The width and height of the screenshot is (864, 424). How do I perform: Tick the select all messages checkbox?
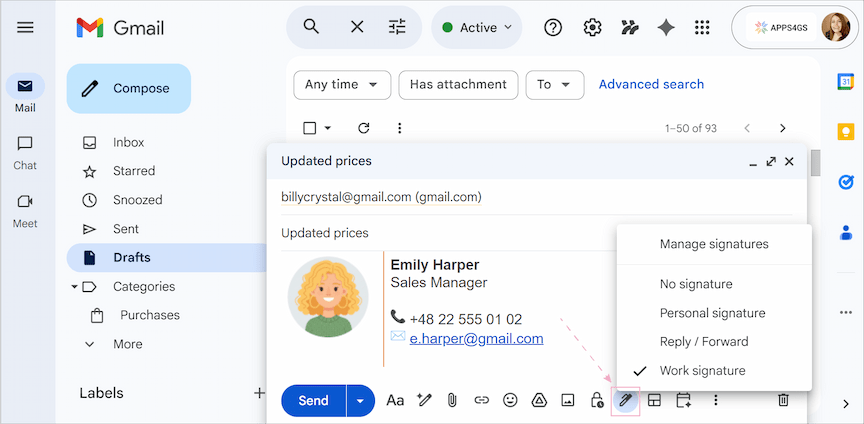tap(310, 128)
